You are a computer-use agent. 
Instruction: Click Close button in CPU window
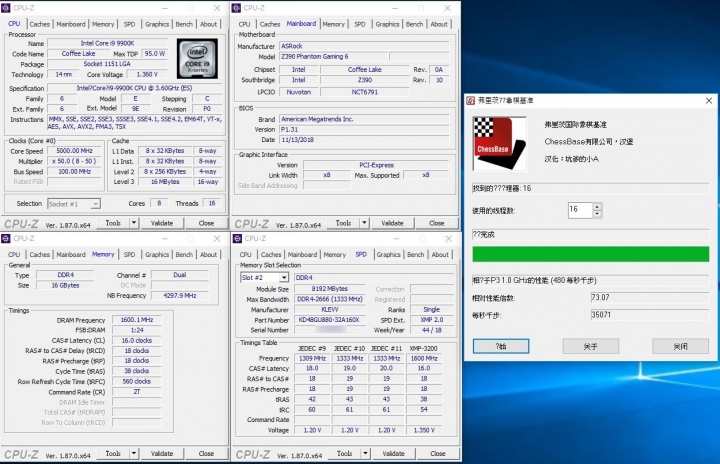tap(206, 223)
